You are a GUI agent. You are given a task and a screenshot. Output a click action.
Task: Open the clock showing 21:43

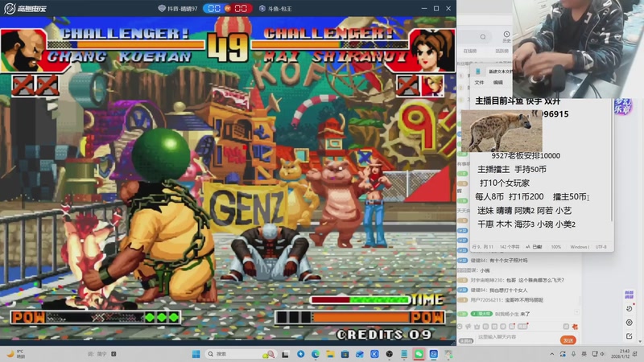click(620, 354)
